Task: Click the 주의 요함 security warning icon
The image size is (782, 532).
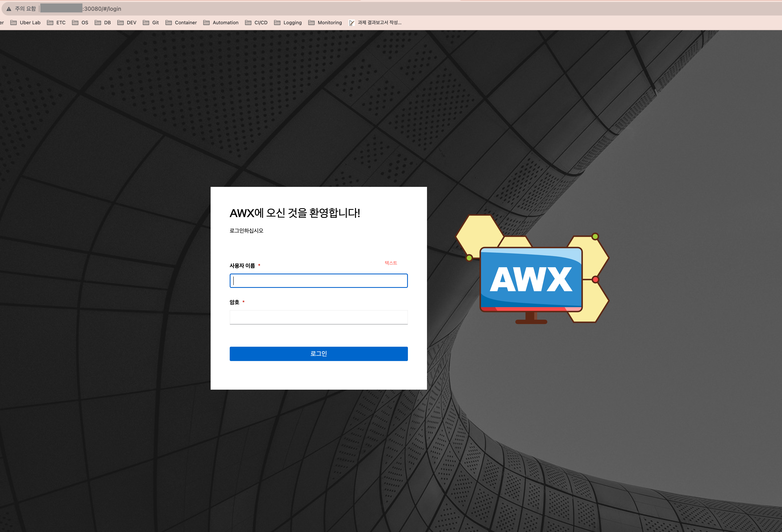Action: tap(9, 9)
